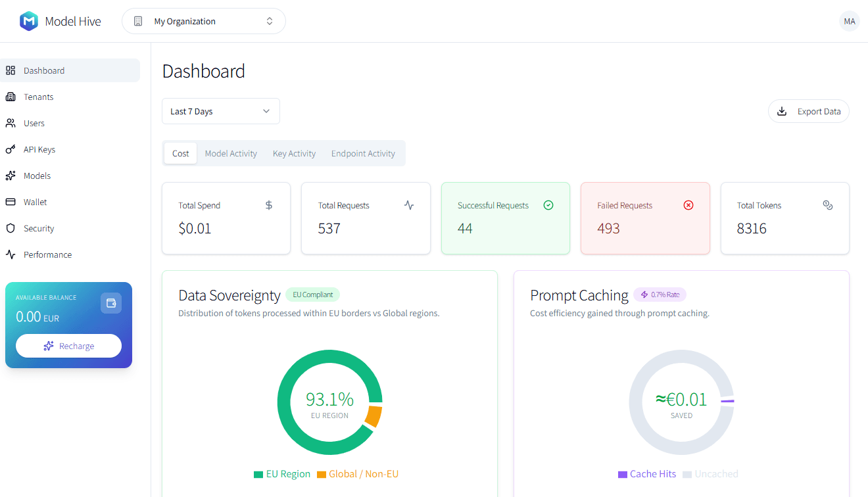Click the Users sidebar icon
Screen dimensions: 868x497
click(x=11, y=123)
